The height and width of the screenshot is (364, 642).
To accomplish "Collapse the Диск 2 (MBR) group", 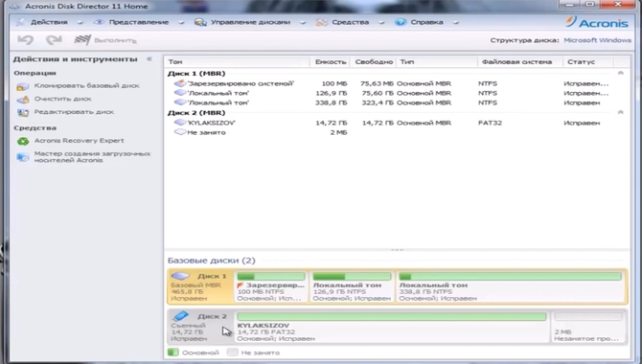I will [x=621, y=112].
